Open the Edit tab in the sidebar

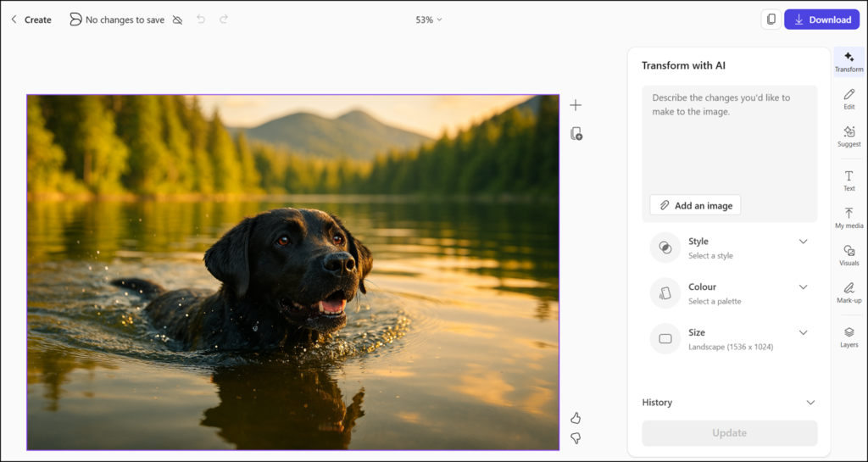click(849, 99)
